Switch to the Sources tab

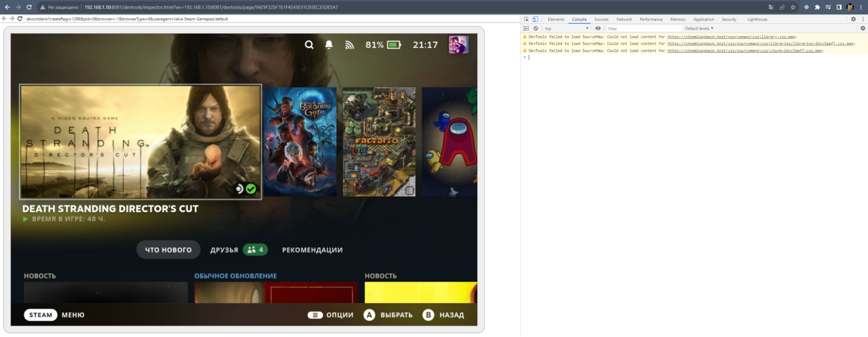601,19
